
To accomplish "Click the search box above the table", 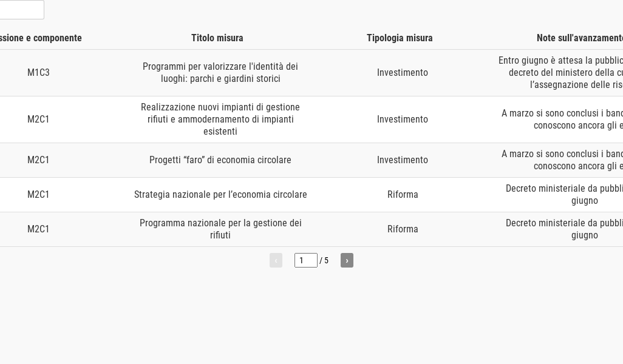I will click(21, 10).
